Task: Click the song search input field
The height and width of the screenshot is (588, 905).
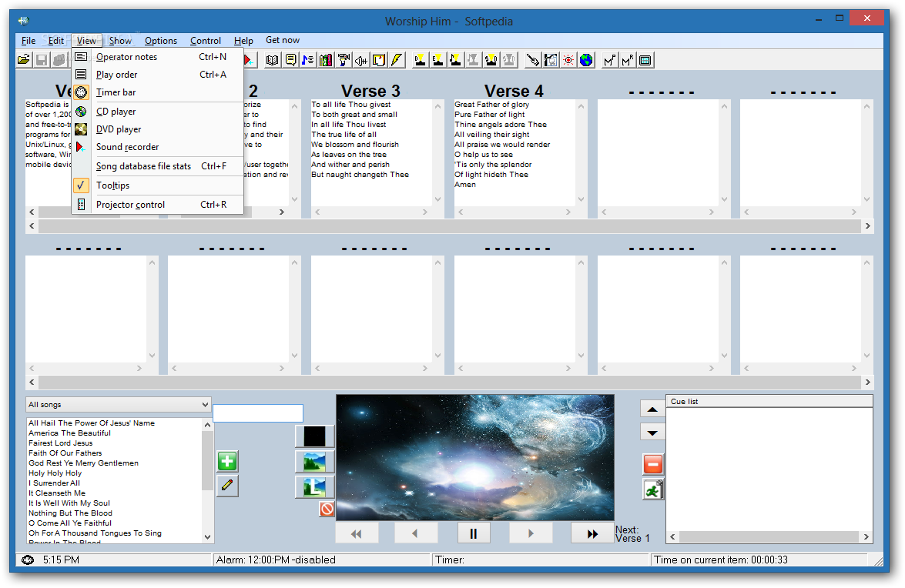Action: coord(258,413)
